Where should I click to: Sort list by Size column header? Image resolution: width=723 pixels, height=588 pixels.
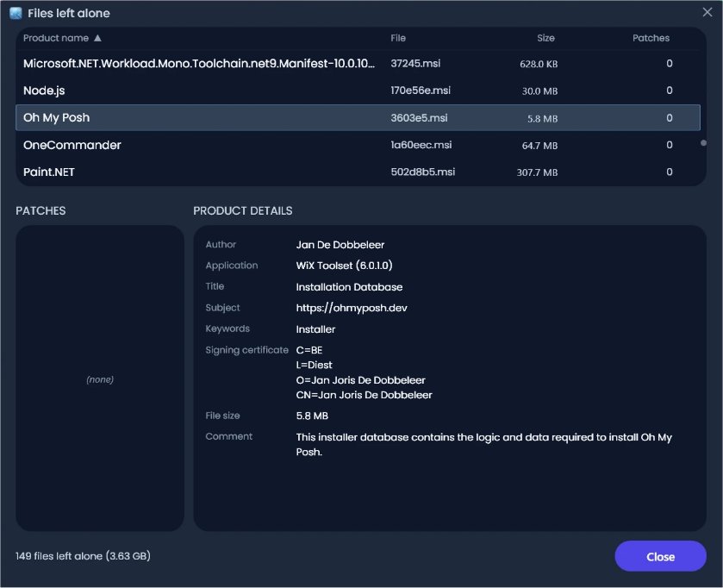545,38
